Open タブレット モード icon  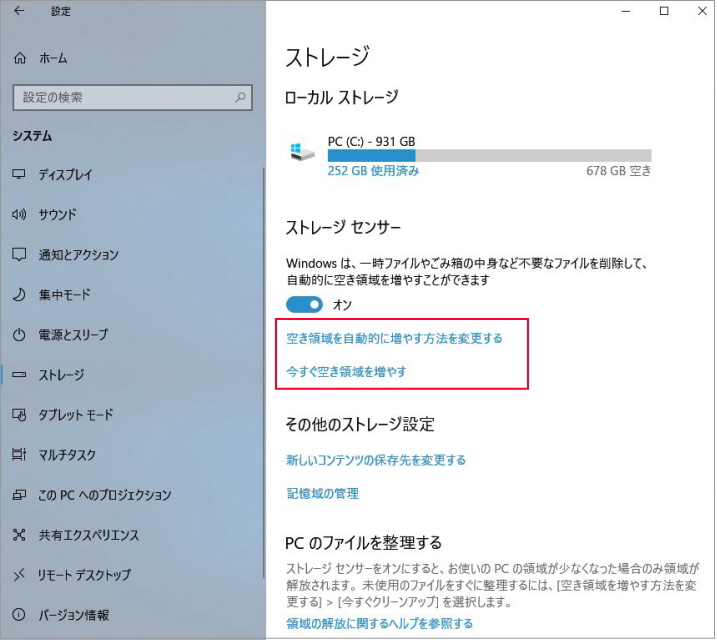click(19, 415)
